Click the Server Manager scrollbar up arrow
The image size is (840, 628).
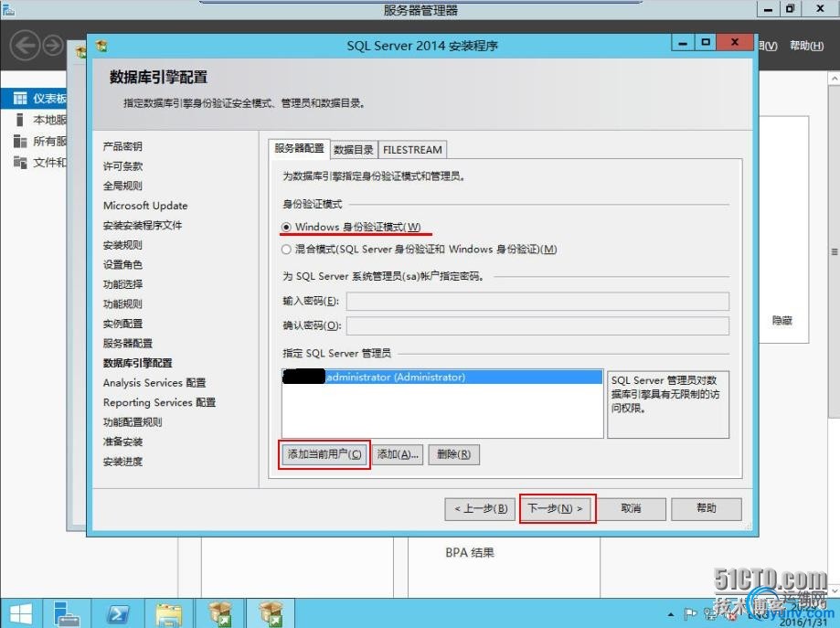[835, 79]
